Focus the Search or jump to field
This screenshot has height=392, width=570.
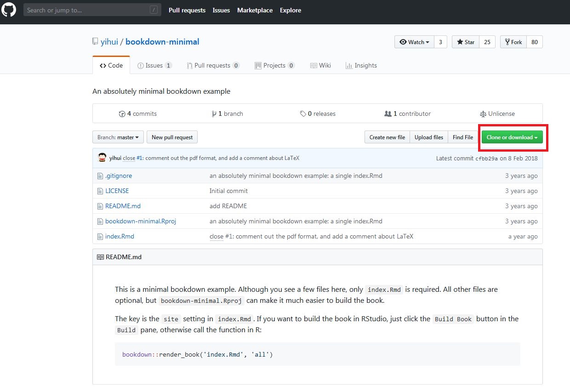[92, 10]
